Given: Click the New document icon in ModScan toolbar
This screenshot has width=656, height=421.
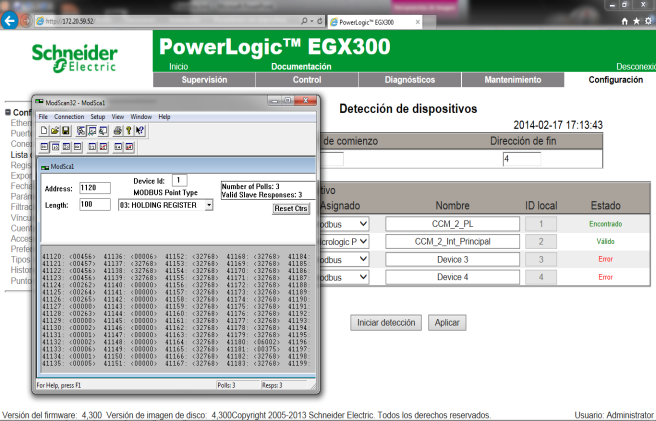Looking at the screenshot, I should [x=42, y=130].
